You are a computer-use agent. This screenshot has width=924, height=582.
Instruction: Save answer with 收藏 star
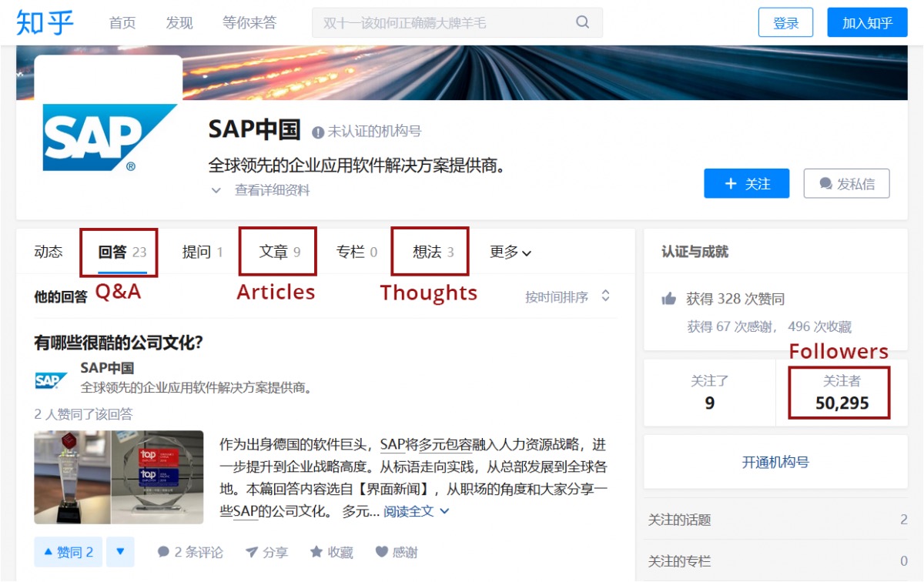(331, 552)
